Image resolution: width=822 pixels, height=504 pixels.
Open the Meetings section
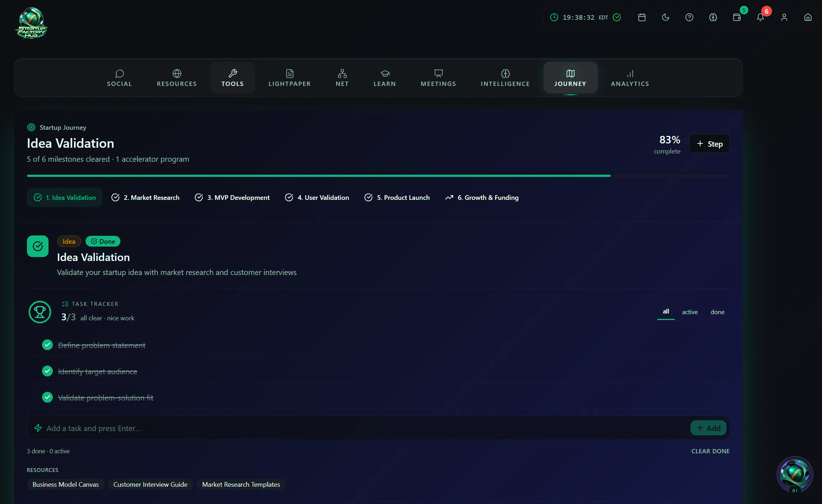pos(438,78)
